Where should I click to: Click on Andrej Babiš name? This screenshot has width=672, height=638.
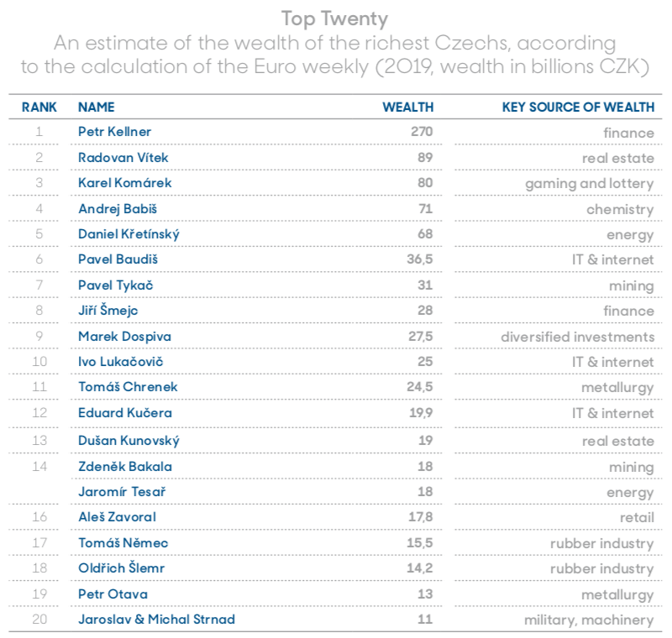point(118,209)
